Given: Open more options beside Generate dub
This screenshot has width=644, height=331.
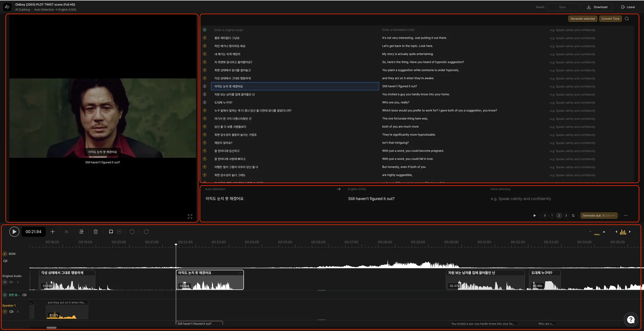Looking at the screenshot, I should (x=626, y=216).
